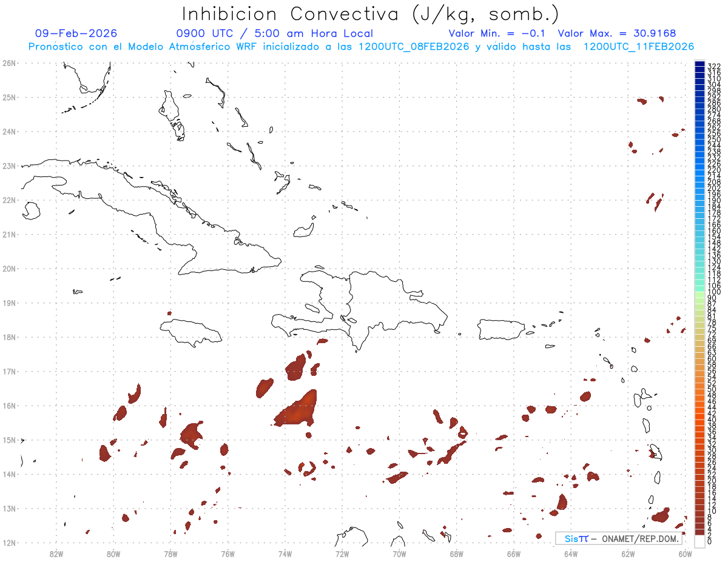Click the '0' color scale value

tap(710, 541)
